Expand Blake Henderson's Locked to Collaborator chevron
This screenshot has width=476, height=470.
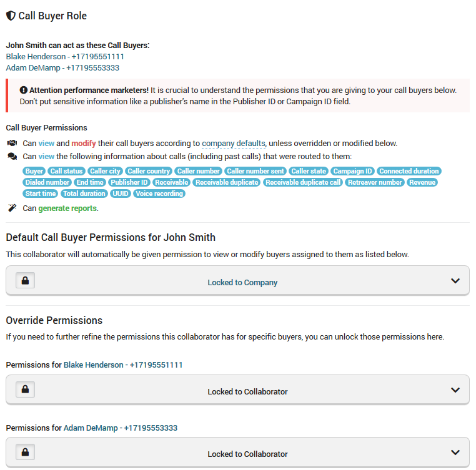click(455, 390)
